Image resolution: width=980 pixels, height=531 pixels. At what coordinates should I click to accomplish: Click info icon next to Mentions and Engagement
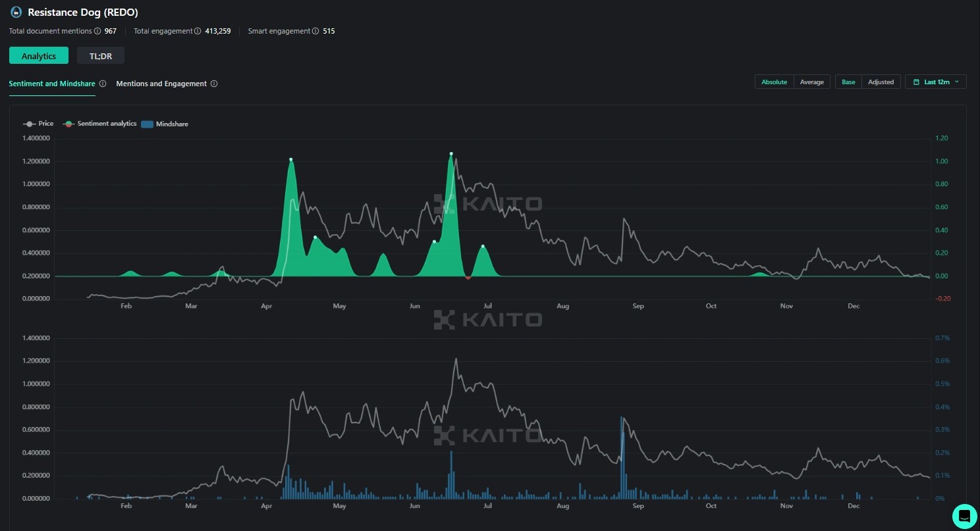[214, 84]
